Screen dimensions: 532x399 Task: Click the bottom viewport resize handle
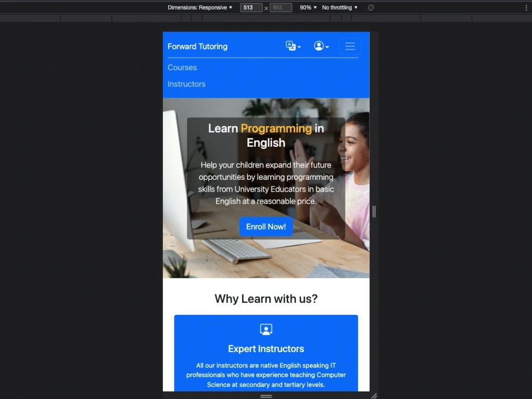266,396
